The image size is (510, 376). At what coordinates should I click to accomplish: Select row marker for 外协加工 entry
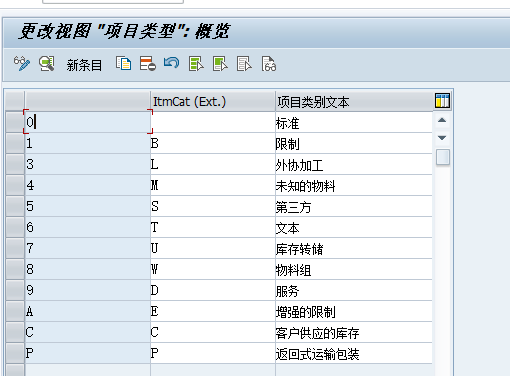pyautogui.click(x=15, y=164)
